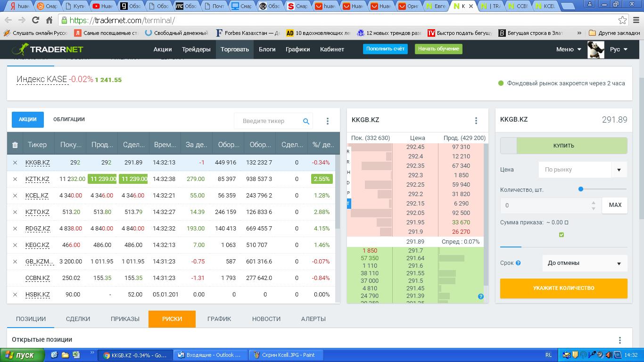Open the Графики top menu item
644x362 pixels.
[x=298, y=49]
